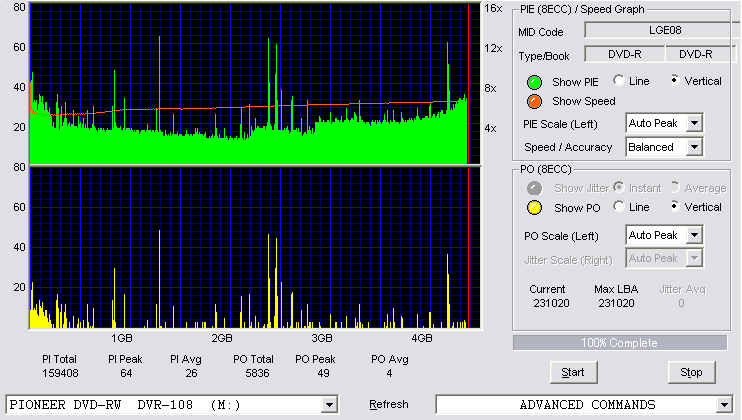
Task: Expand the PIONEER DVD-RW drive selector
Action: [x=329, y=405]
